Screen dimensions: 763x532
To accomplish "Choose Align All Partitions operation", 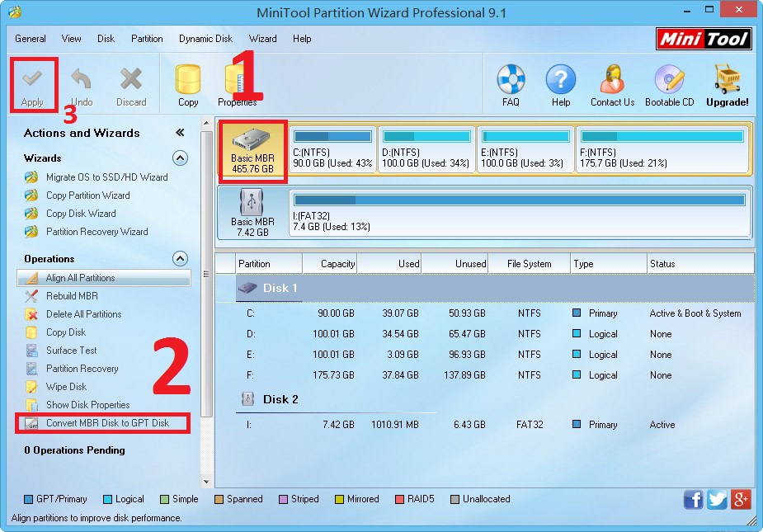I will [104, 278].
